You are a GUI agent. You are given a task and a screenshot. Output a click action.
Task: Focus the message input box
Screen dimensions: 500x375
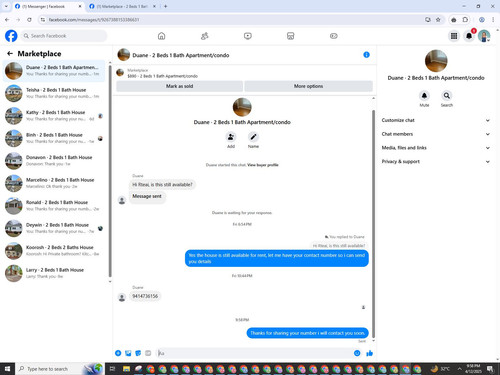[253, 353]
